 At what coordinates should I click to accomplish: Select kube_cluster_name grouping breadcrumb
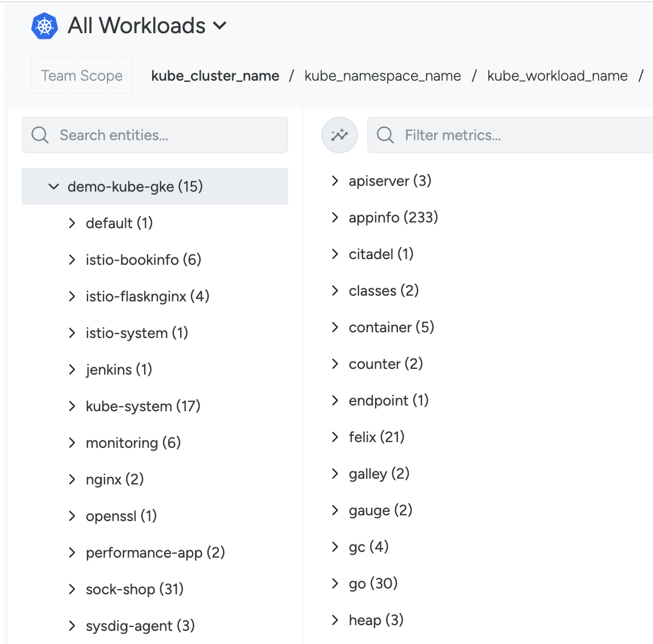click(x=216, y=76)
